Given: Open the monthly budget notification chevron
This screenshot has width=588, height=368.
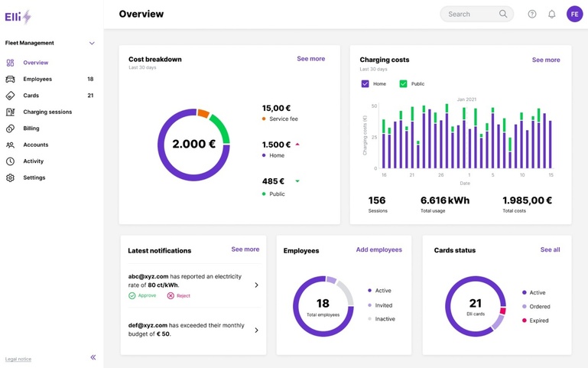Looking at the screenshot, I should point(256,331).
